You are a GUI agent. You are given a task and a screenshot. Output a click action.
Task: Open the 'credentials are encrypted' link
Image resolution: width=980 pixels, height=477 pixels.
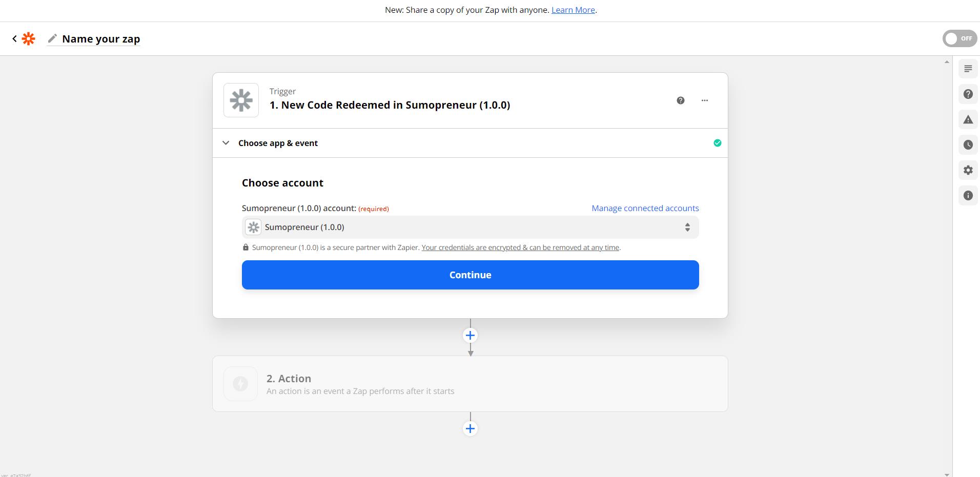(520, 247)
